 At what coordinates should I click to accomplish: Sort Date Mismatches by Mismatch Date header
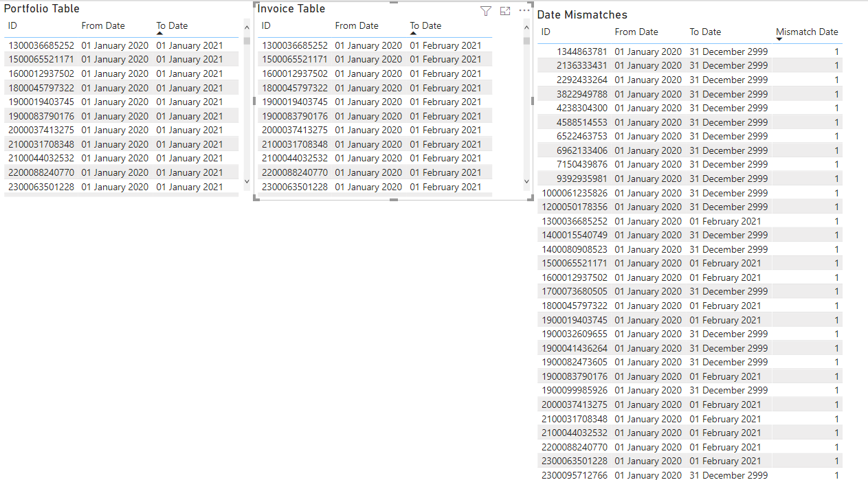(x=807, y=32)
